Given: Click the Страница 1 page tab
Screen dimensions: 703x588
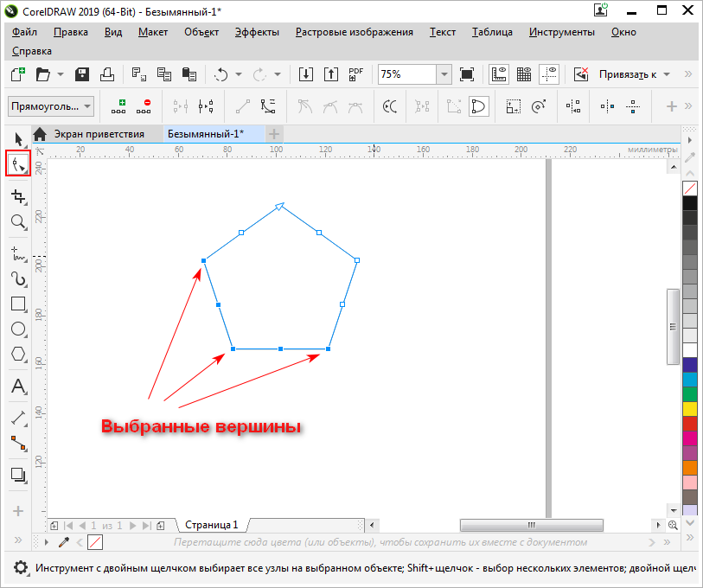Looking at the screenshot, I should pyautogui.click(x=211, y=524).
